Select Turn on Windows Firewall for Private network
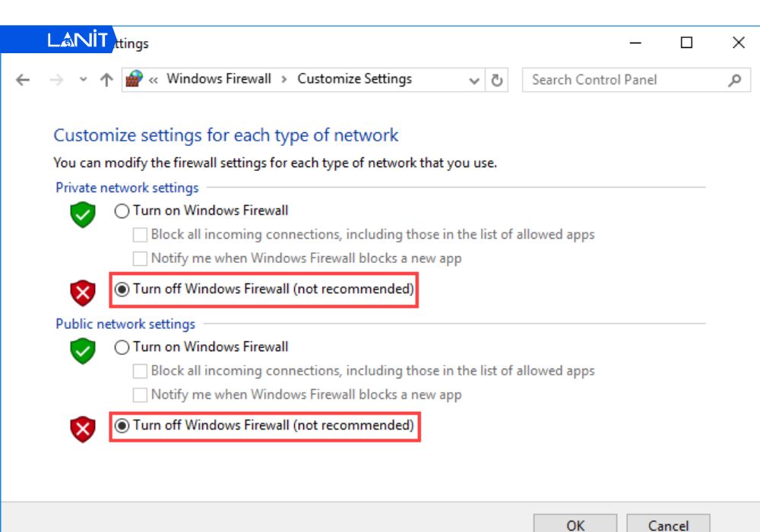 (122, 211)
